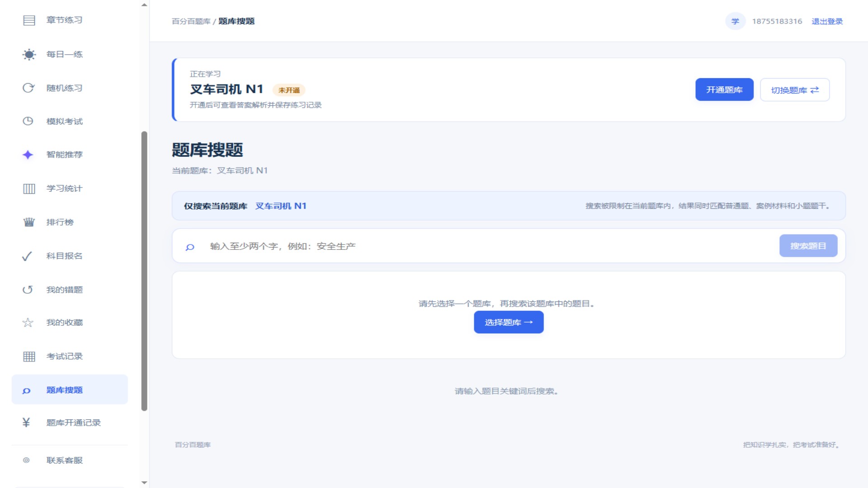View 考试记录 in sidebar

70,357
